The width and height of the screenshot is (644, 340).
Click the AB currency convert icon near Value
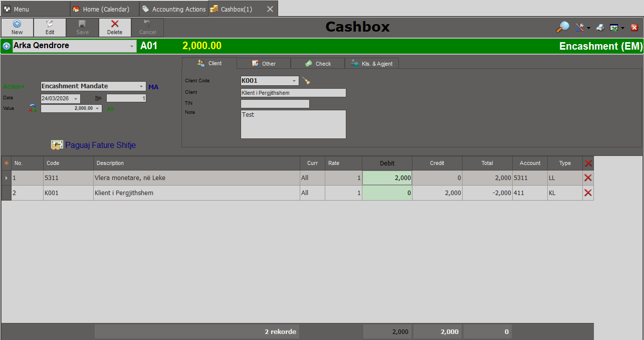(33, 108)
